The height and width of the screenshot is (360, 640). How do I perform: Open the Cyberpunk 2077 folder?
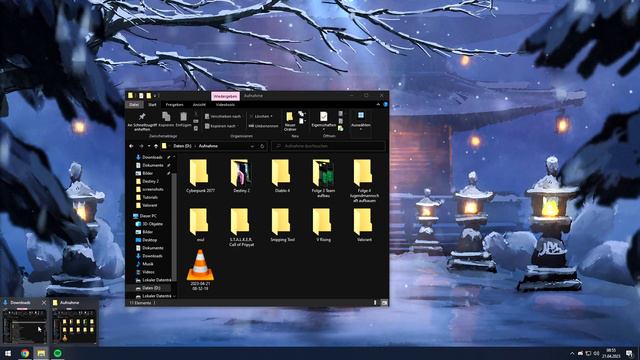tap(200, 176)
